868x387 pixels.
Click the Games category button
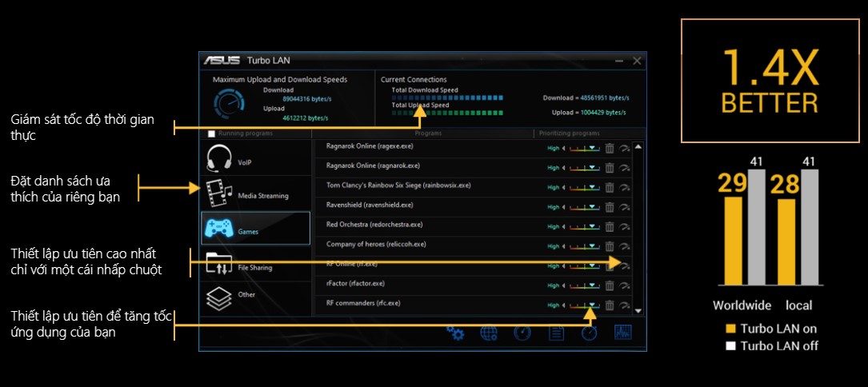255,229
